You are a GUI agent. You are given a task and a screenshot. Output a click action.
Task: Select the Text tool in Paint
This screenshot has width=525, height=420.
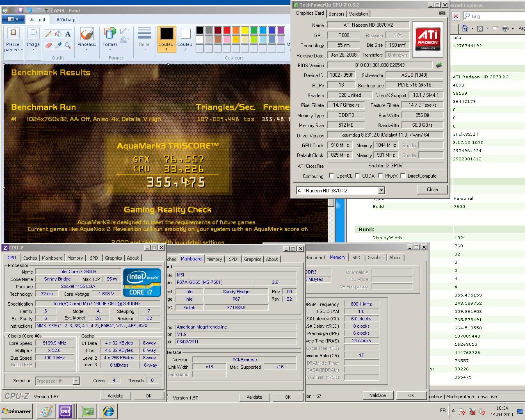tap(68, 34)
